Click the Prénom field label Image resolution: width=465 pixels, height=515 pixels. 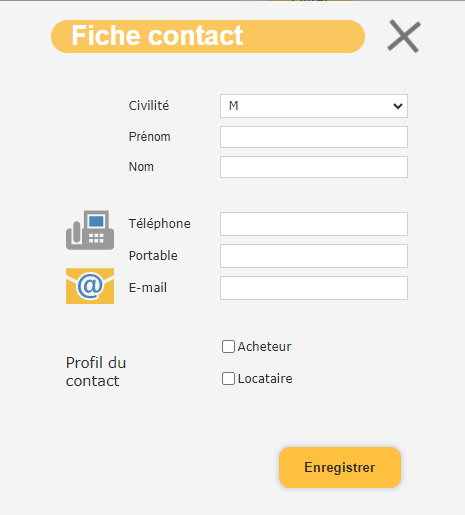pyautogui.click(x=150, y=137)
